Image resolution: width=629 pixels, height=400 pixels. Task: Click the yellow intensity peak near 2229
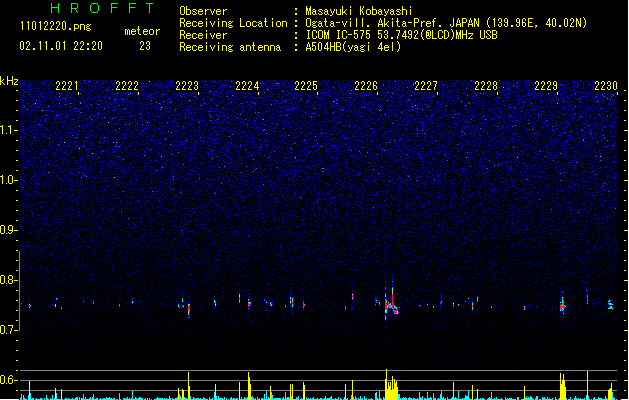[562, 386]
